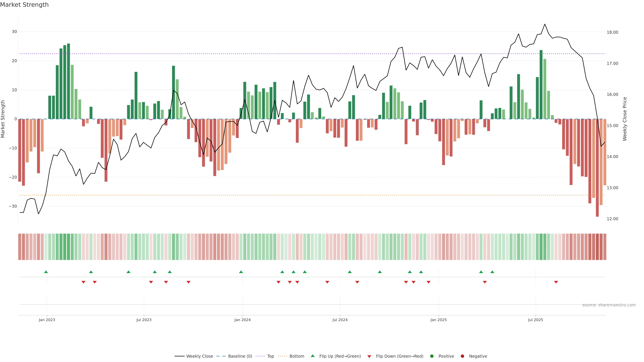
Task: Click the source: sharemaestro.com text
Action: click(609, 305)
